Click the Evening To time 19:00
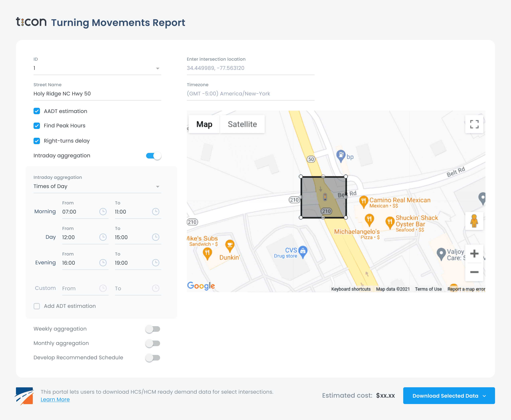 coord(121,263)
